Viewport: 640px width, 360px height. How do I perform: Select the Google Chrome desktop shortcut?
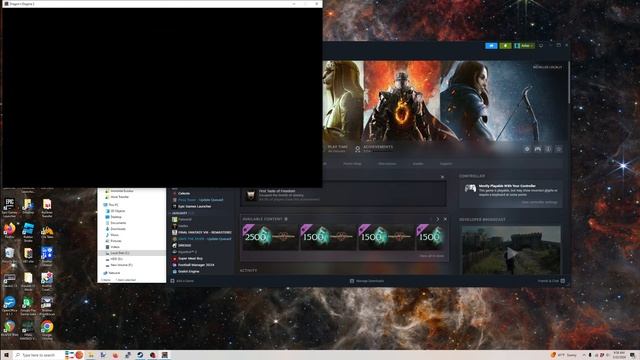click(x=47, y=330)
